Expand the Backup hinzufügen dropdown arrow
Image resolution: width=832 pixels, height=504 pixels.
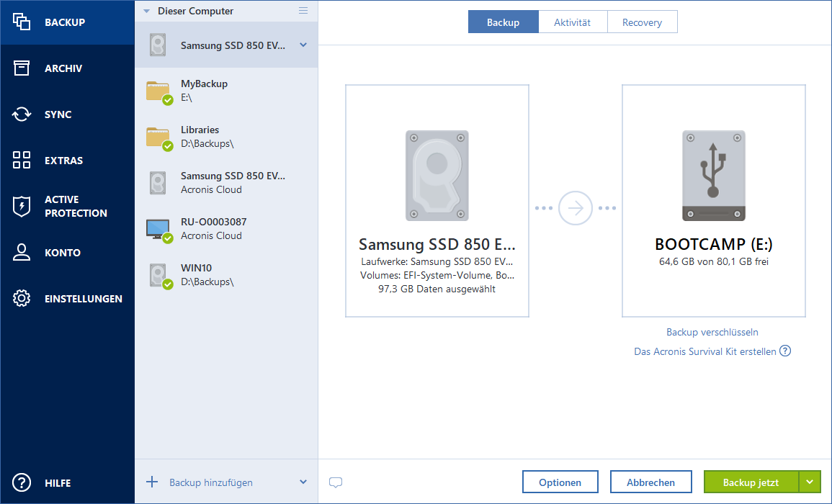(x=303, y=482)
